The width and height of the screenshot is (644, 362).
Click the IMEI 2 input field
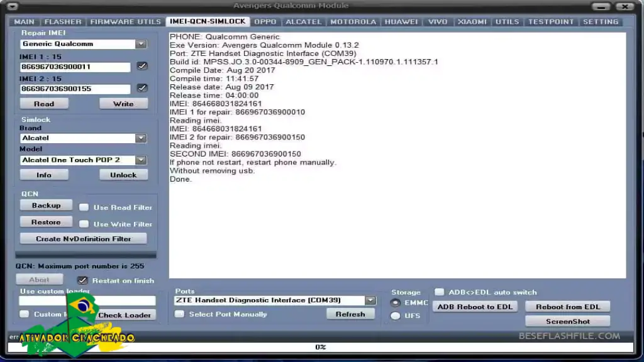(x=75, y=89)
